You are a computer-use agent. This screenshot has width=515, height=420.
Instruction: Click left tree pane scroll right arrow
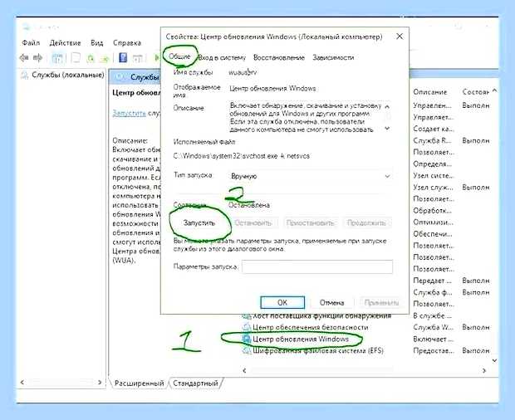100,383
